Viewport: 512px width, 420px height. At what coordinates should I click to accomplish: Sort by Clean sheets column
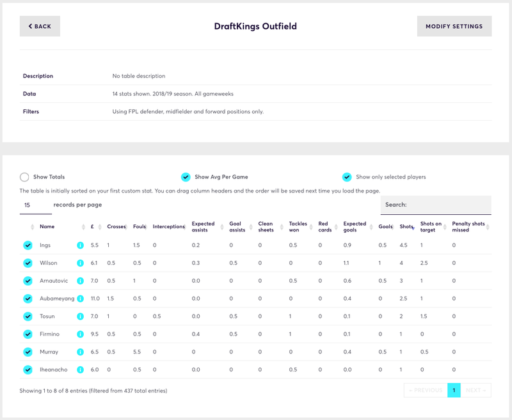270,227
